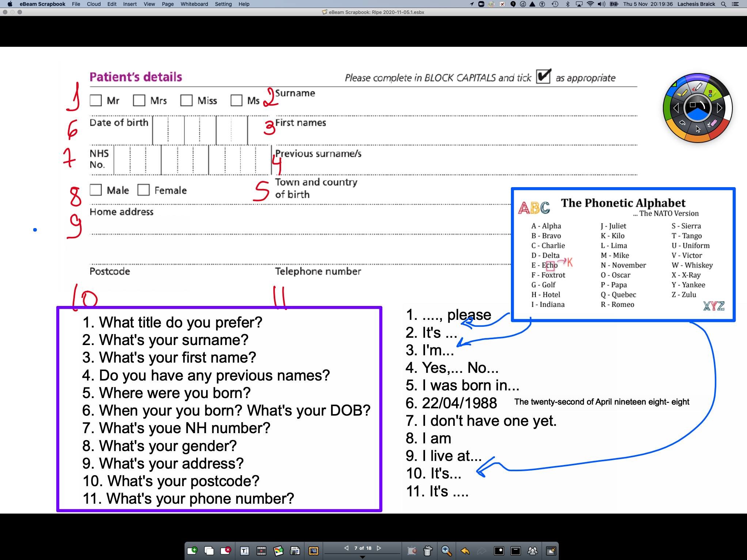
Task: Open the Whiteboard menu
Action: (x=194, y=4)
